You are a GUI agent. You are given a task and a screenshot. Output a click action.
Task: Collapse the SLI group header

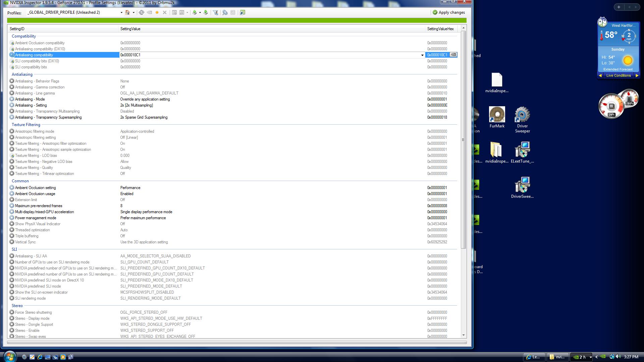(x=14, y=249)
